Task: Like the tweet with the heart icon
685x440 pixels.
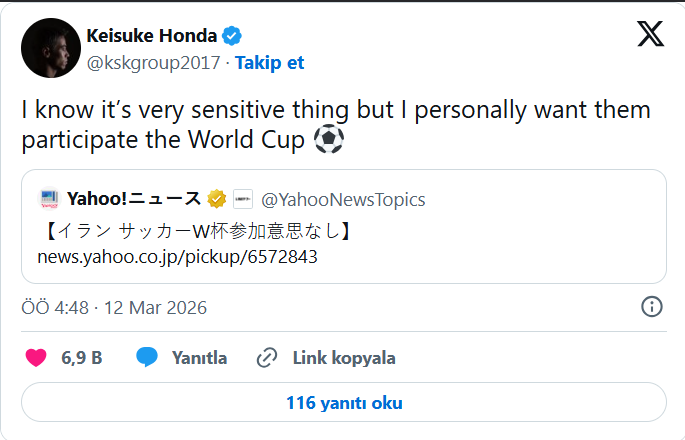Action: click(x=36, y=358)
